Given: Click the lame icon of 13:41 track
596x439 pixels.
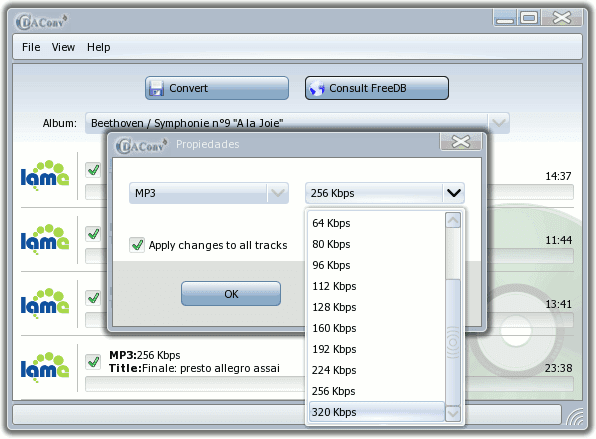Looking at the screenshot, I should 45,303.
